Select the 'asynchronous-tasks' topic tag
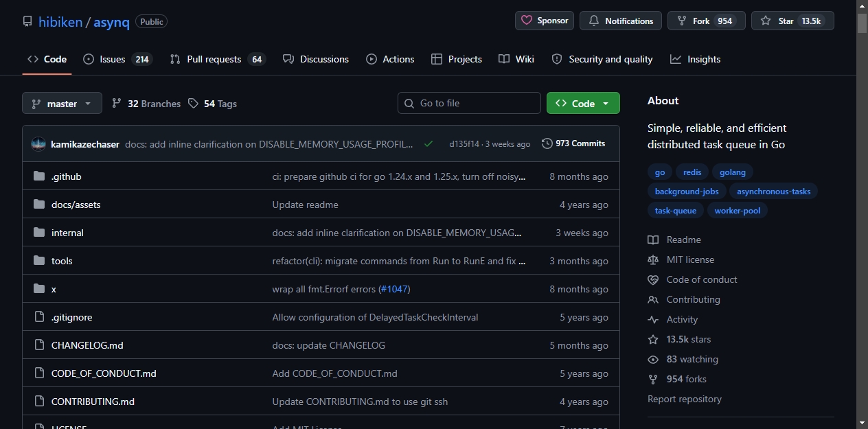Image resolution: width=868 pixels, height=429 pixels. click(774, 192)
